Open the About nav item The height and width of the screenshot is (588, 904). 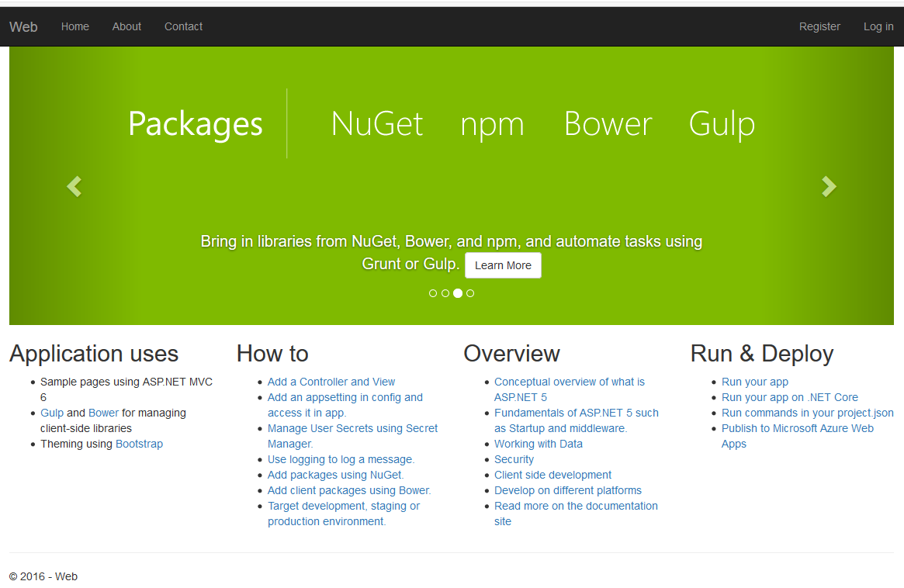(126, 26)
